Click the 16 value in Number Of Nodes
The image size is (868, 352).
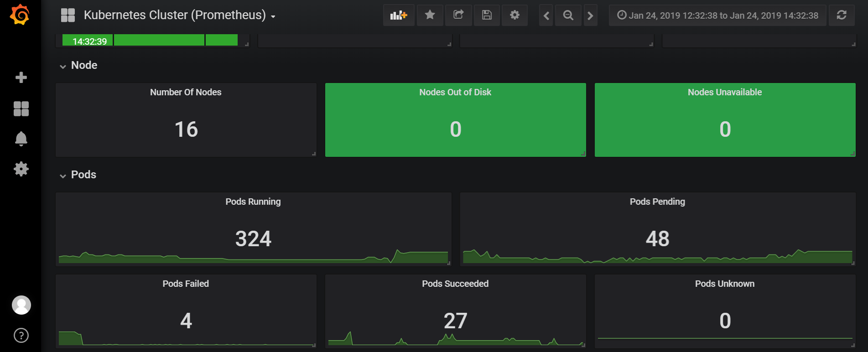(x=186, y=129)
